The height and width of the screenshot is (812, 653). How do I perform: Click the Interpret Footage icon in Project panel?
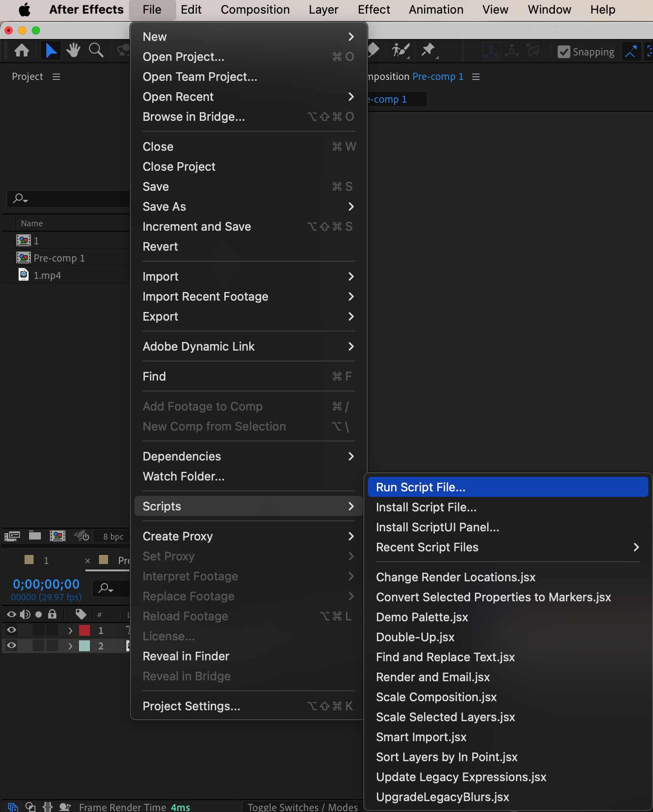click(x=12, y=536)
